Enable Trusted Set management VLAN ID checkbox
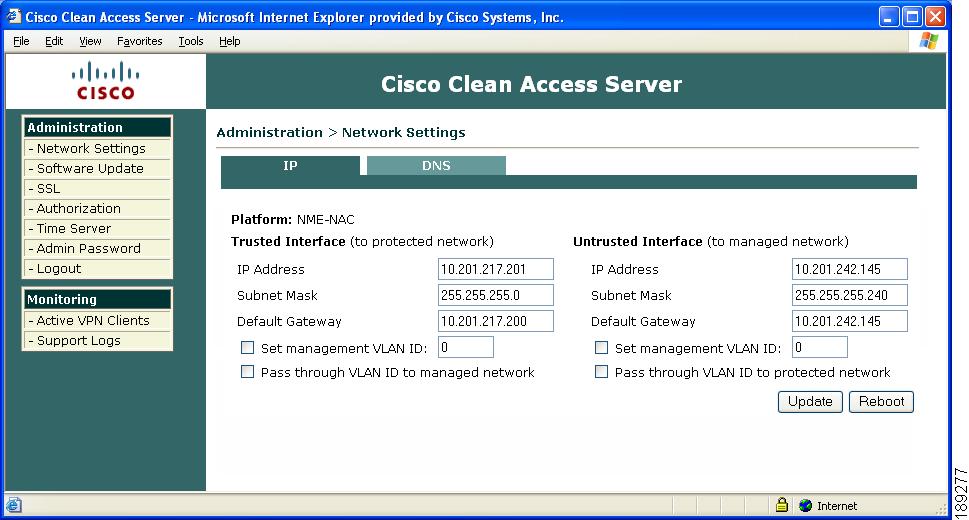Image resolution: width=969 pixels, height=520 pixels. (247, 347)
